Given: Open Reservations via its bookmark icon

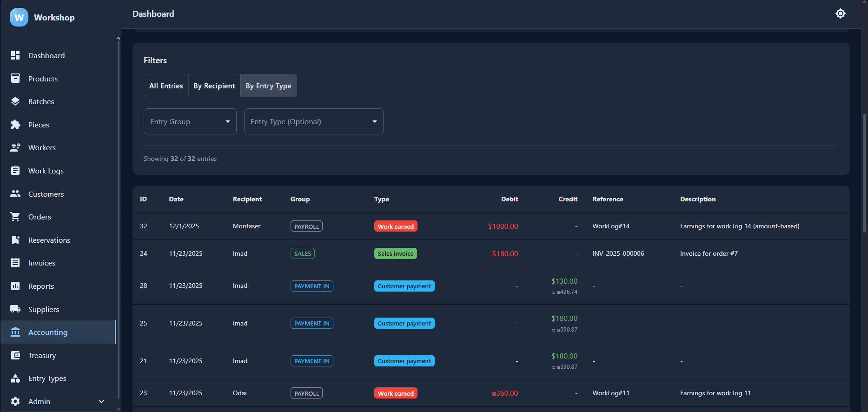Looking at the screenshot, I should point(15,240).
